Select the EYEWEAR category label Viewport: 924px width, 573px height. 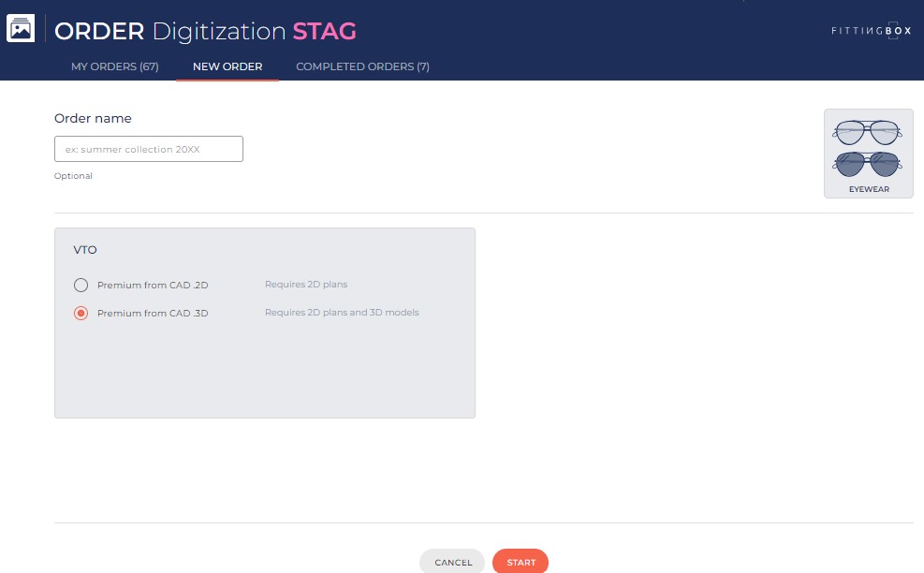(x=868, y=189)
